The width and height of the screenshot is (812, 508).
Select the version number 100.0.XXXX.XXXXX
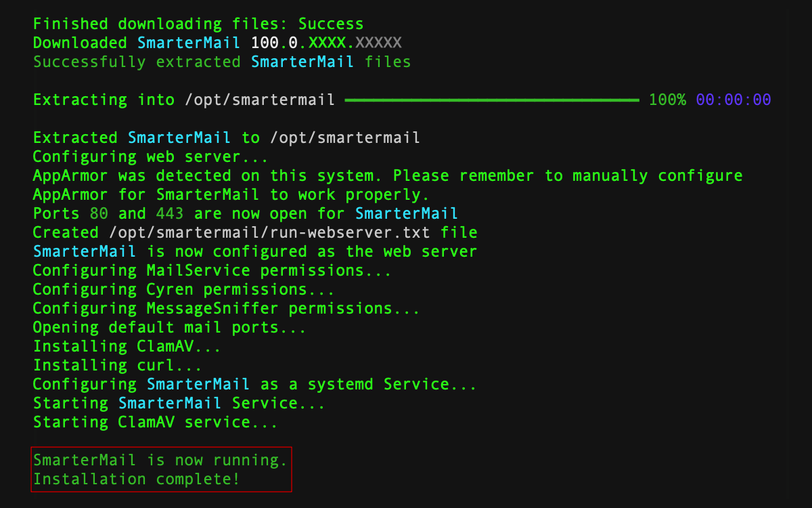click(325, 43)
